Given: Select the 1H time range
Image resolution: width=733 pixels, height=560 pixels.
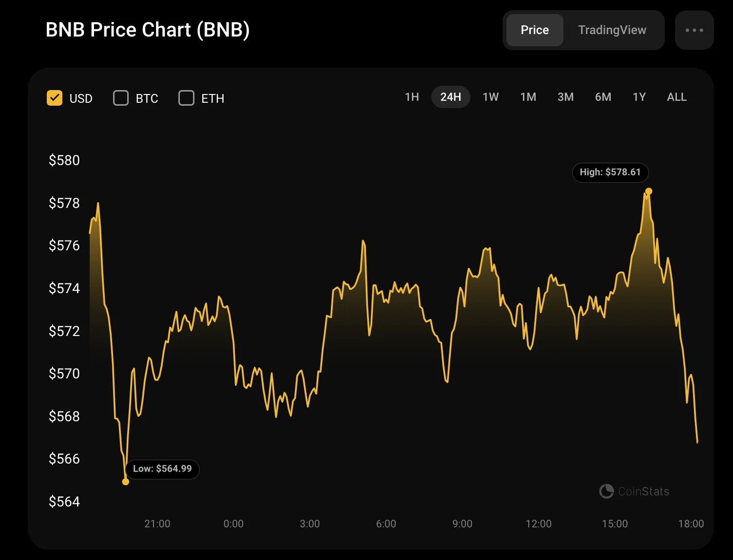Looking at the screenshot, I should click(412, 97).
